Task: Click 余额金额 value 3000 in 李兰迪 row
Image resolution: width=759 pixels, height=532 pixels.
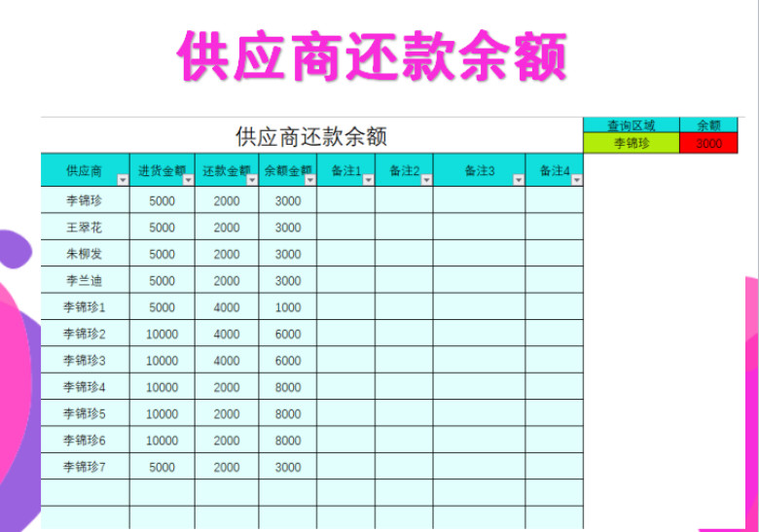Action: click(x=288, y=280)
